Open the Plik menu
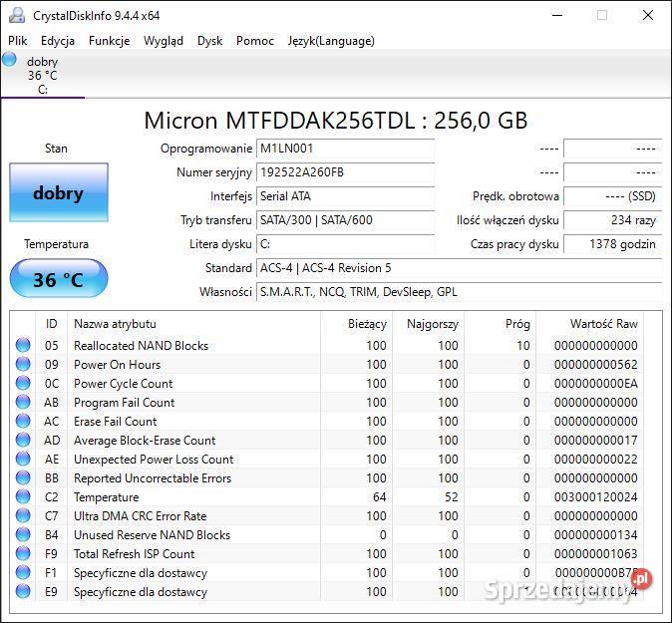672x623 pixels. 18,41
